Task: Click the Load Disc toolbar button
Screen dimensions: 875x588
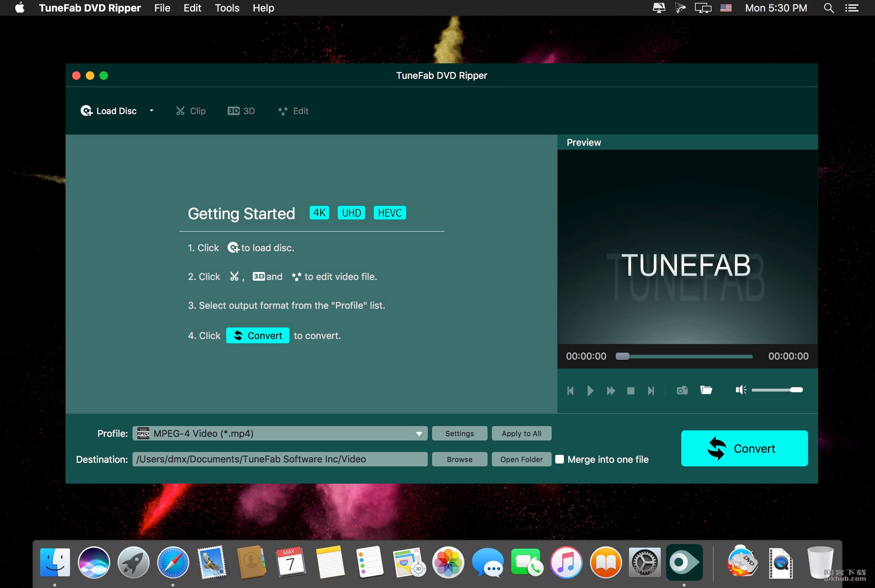Action: pyautogui.click(x=108, y=111)
